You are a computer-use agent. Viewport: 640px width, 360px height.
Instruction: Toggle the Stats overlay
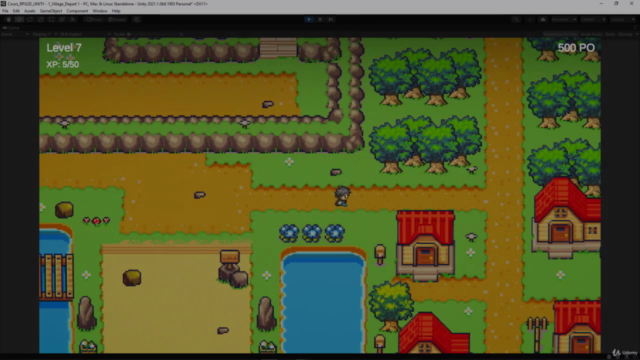[x=610, y=34]
